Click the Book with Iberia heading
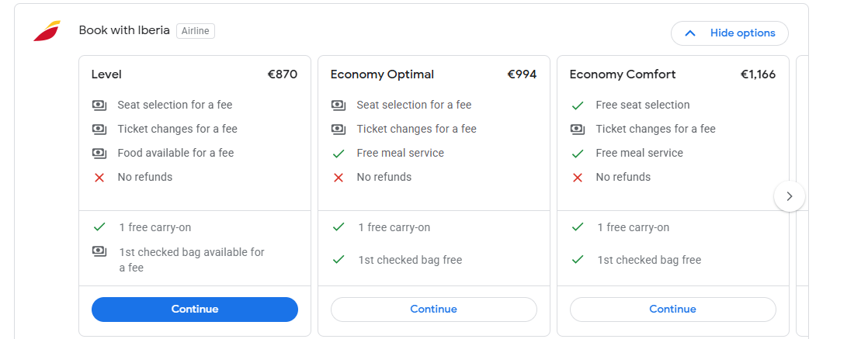This screenshot has width=868, height=339. click(124, 30)
